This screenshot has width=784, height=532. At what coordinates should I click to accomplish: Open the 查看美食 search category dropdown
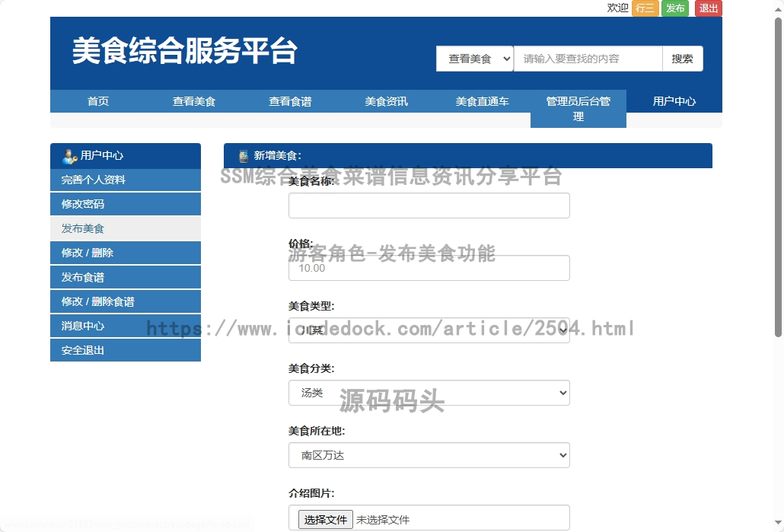pos(474,59)
